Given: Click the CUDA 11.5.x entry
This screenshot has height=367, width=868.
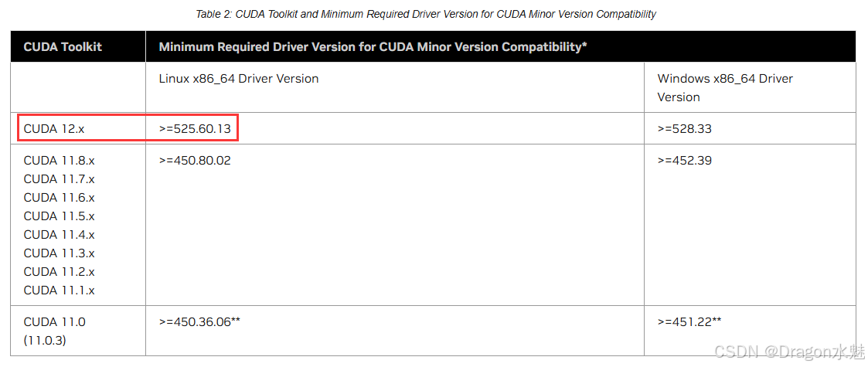Looking at the screenshot, I should pyautogui.click(x=60, y=216).
